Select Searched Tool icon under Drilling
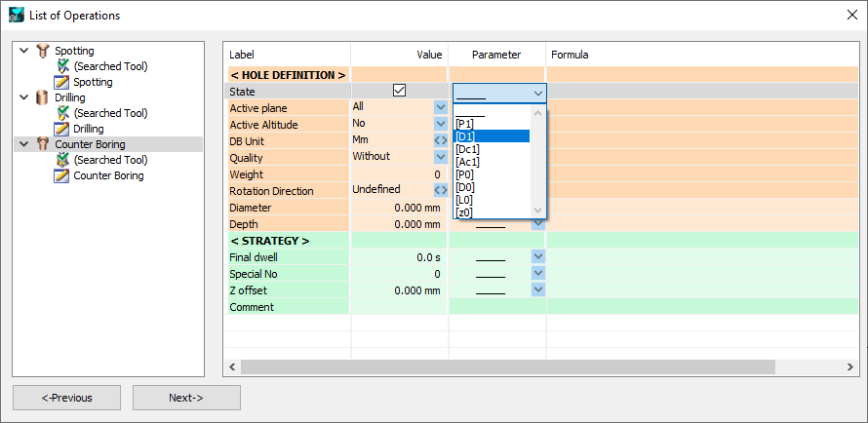Image resolution: width=868 pixels, height=423 pixels. [x=62, y=113]
